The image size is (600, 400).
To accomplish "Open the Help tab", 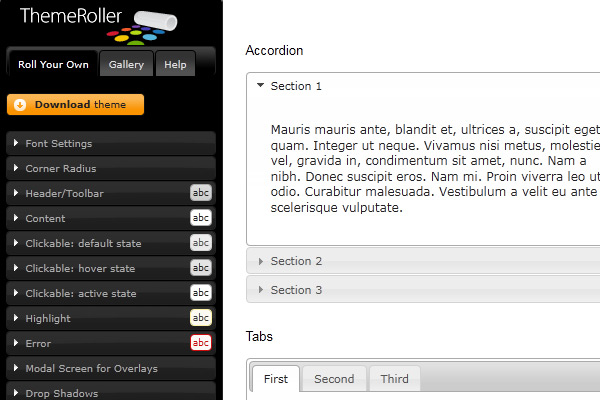I will pyautogui.click(x=175, y=64).
